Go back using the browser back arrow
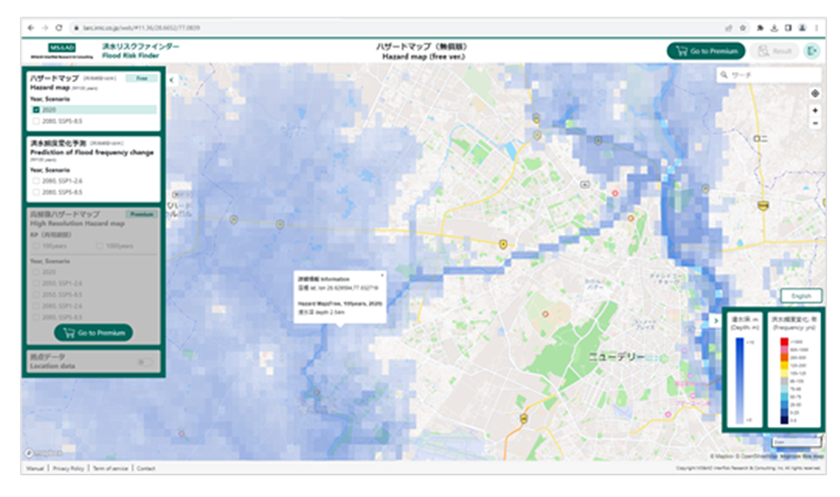 31,28
